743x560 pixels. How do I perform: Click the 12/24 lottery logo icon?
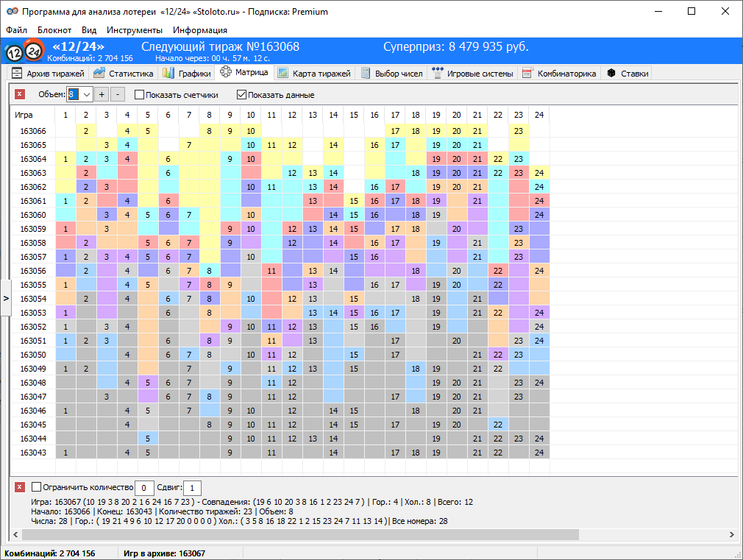coord(24,51)
